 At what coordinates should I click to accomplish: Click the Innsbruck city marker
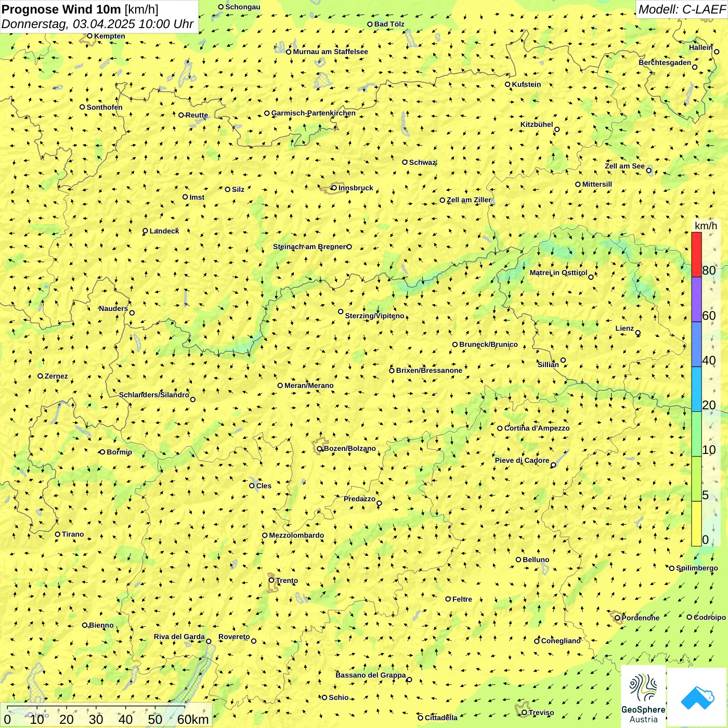click(x=334, y=188)
